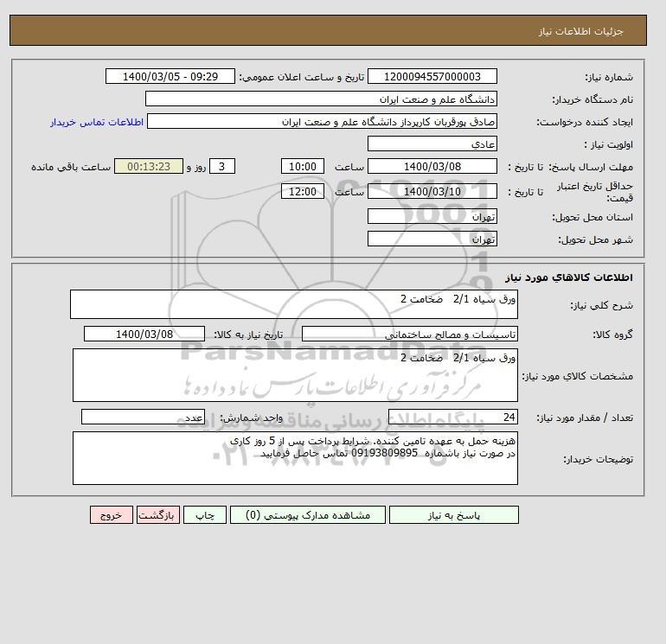This screenshot has width=666, height=644.
Task: Click price validity time 12:00
Action: [303, 191]
